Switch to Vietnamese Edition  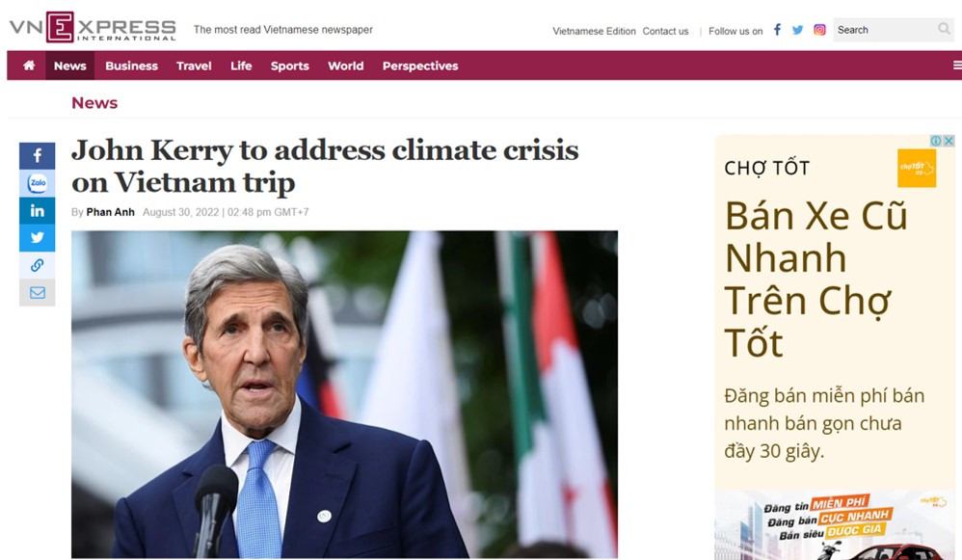click(594, 31)
